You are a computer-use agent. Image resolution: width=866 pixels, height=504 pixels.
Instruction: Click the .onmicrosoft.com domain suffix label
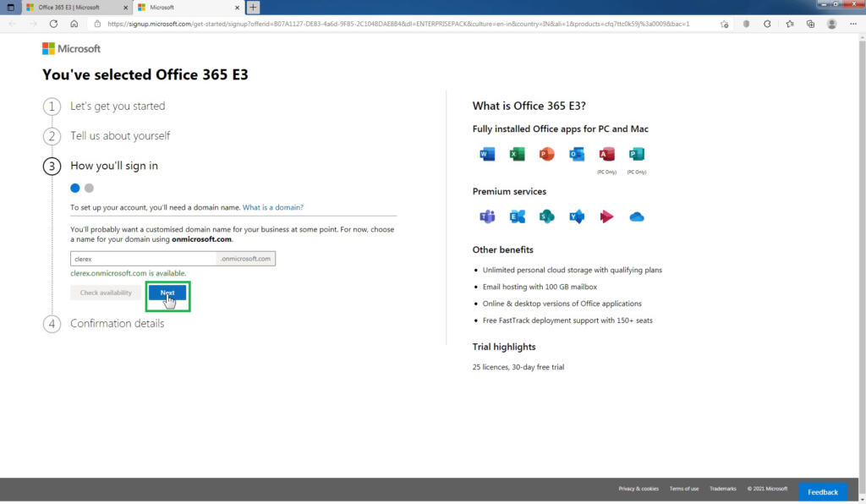click(x=245, y=259)
